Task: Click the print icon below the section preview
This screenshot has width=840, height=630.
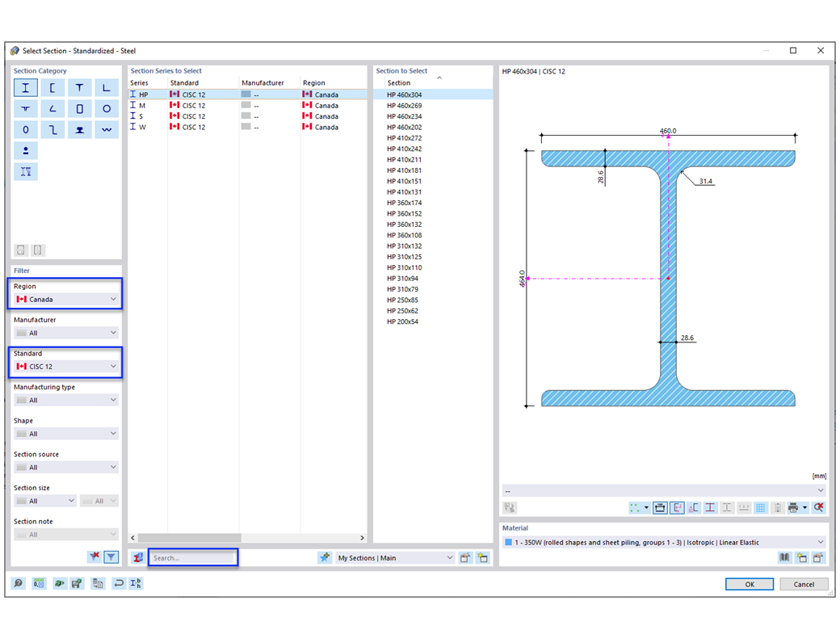Action: [793, 507]
